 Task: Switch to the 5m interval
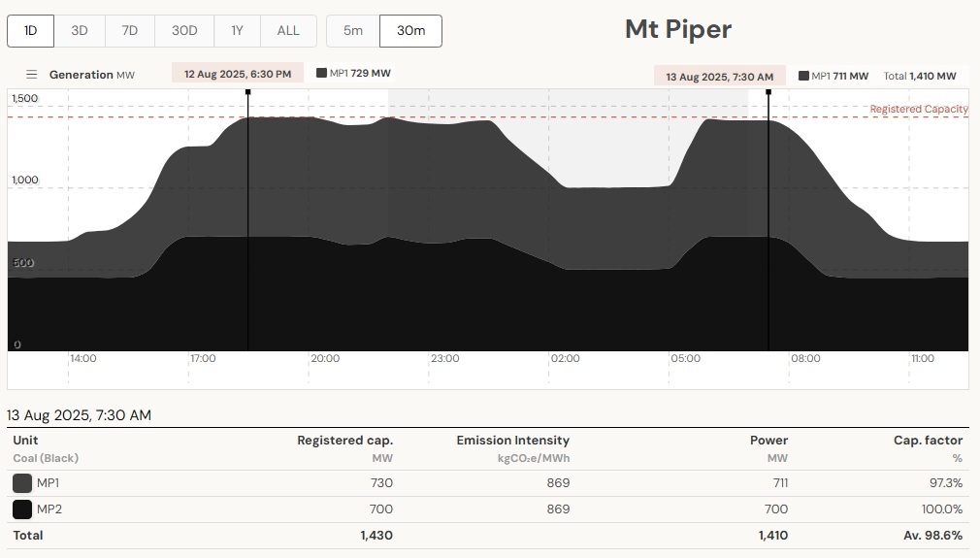click(x=353, y=31)
